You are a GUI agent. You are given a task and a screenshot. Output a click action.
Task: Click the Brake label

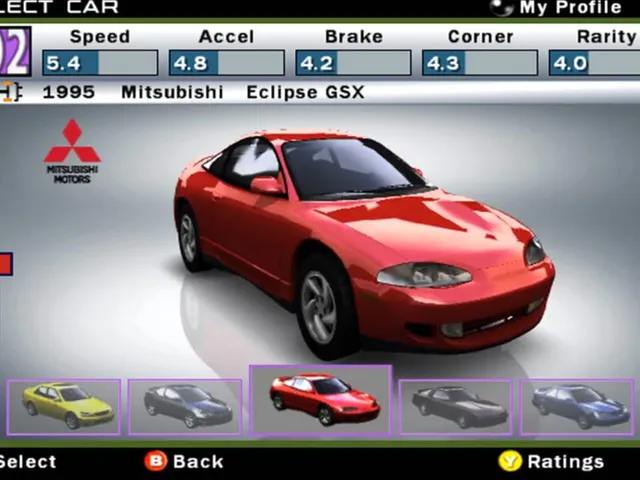click(x=354, y=37)
